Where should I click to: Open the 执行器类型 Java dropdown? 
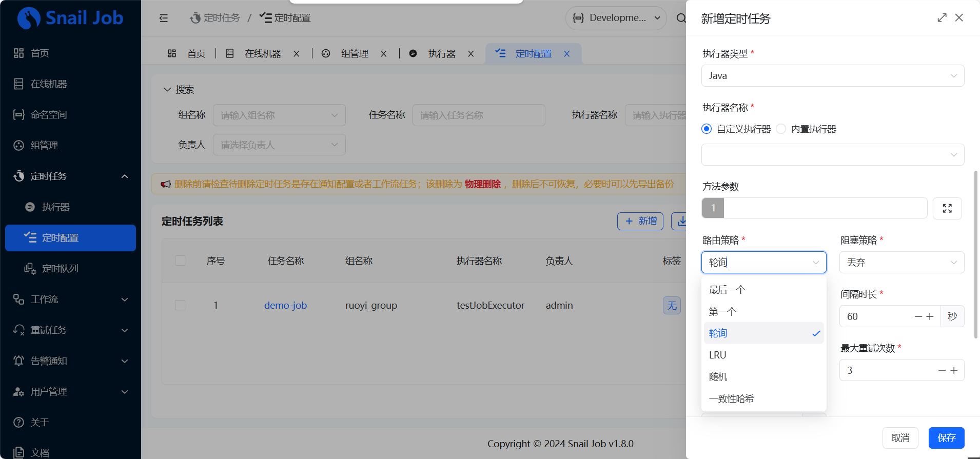point(832,76)
